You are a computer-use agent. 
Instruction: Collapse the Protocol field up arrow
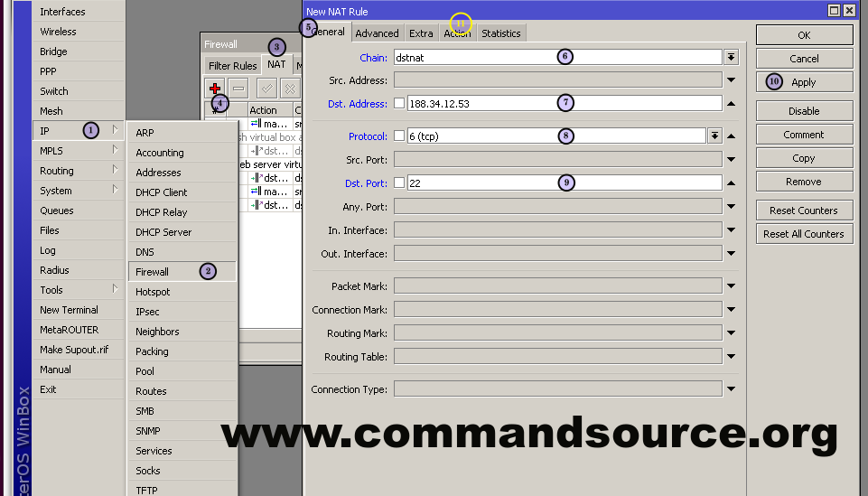point(731,136)
